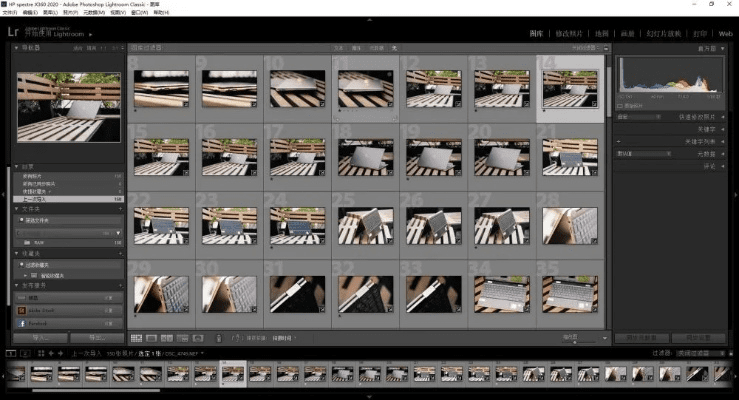
Task: Open the sort order dropdown in the toolbar
Action: coord(291,338)
